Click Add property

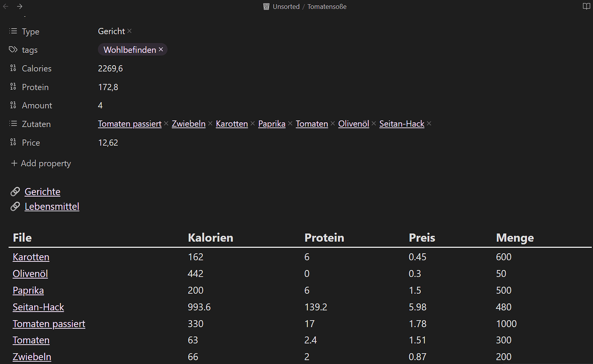[x=40, y=163]
